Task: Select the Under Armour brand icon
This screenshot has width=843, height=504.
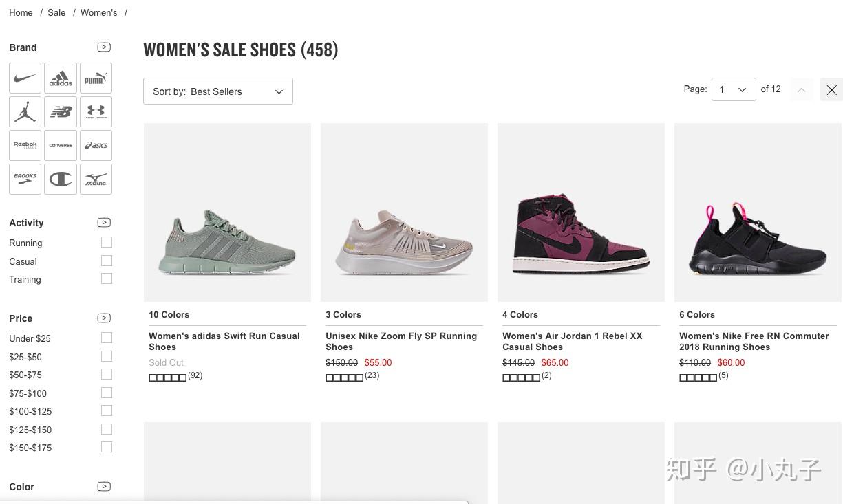Action: [96, 111]
